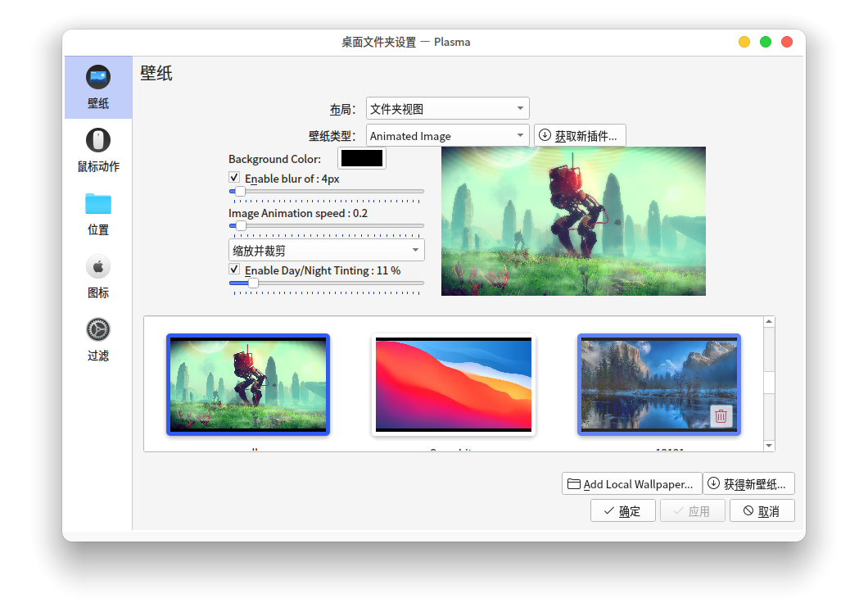This screenshot has width=868, height=612.
Task: Cancel changes with the 取消 button
Action: 762,510
